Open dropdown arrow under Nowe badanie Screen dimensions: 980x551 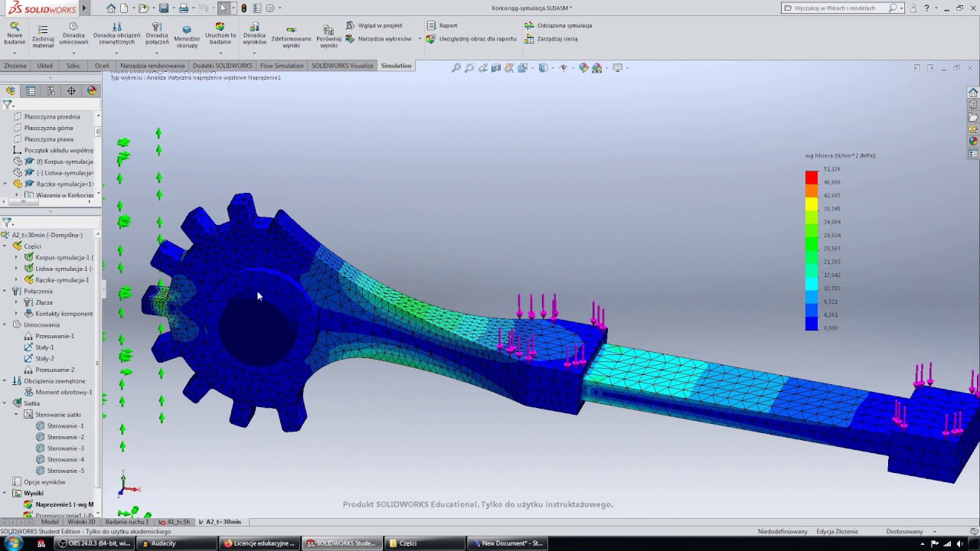15,53
